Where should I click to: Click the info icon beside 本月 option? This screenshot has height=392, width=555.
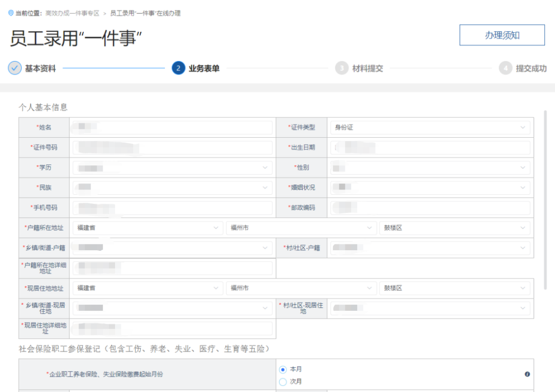coord(527,375)
